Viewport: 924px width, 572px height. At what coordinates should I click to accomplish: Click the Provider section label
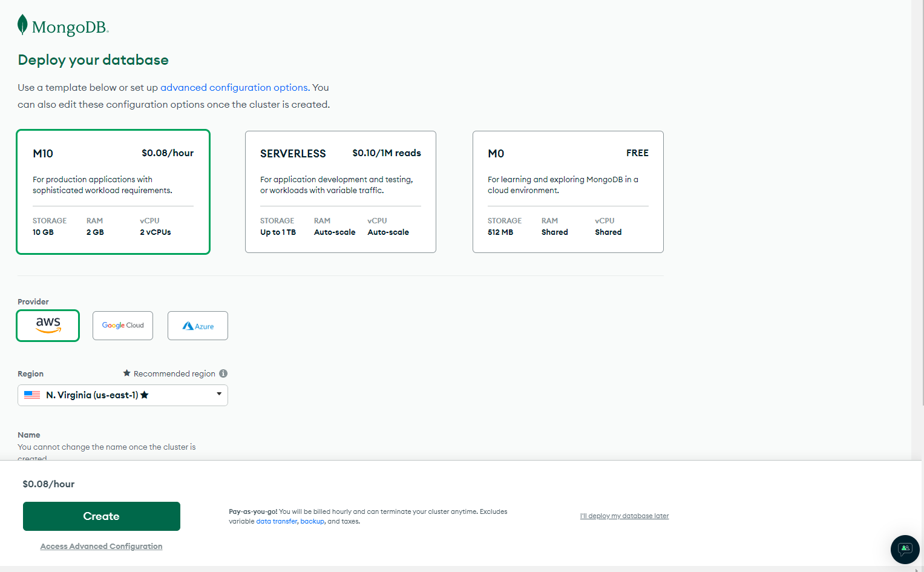[x=33, y=302]
